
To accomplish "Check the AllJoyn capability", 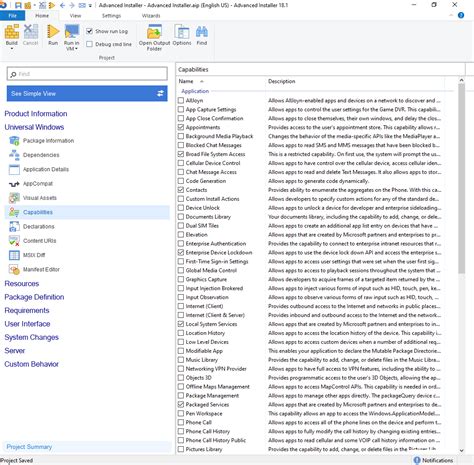I will point(181,100).
